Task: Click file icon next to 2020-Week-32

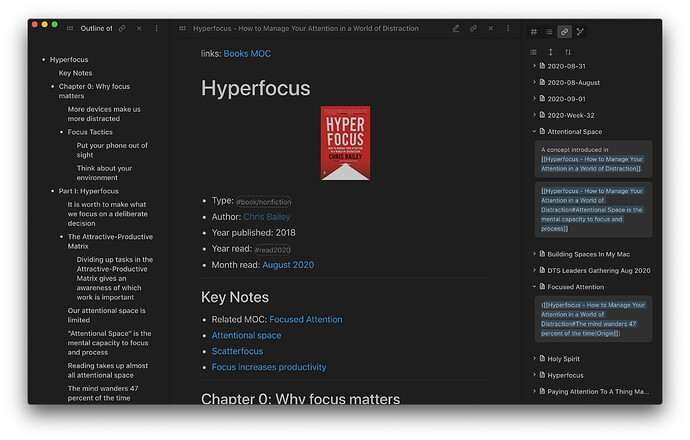Action: click(542, 114)
